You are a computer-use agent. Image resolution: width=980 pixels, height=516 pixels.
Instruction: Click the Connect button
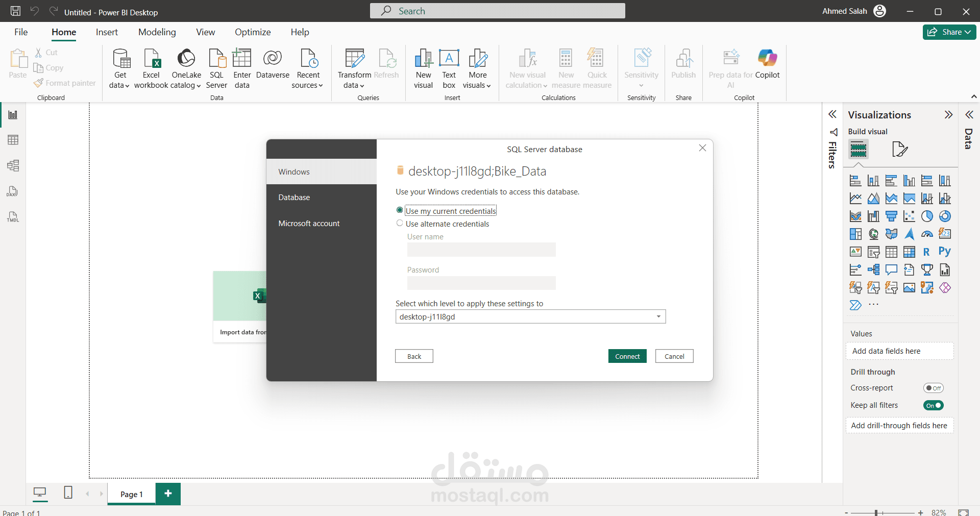point(627,356)
